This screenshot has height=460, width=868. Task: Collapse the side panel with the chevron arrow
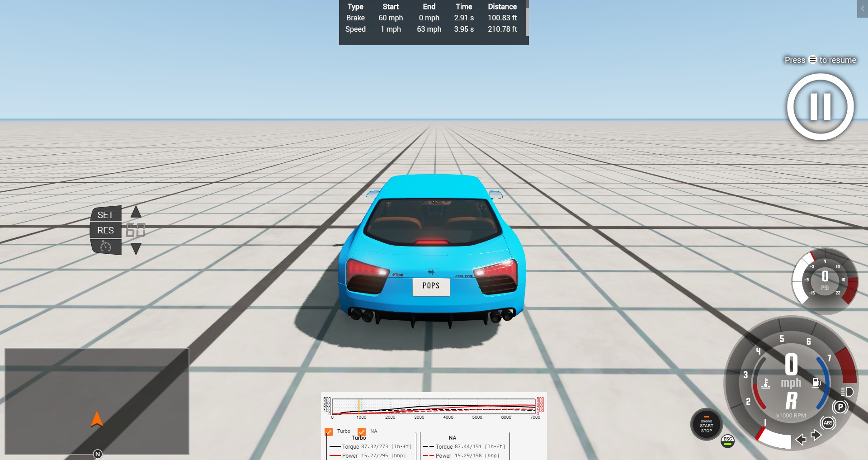(863, 9)
